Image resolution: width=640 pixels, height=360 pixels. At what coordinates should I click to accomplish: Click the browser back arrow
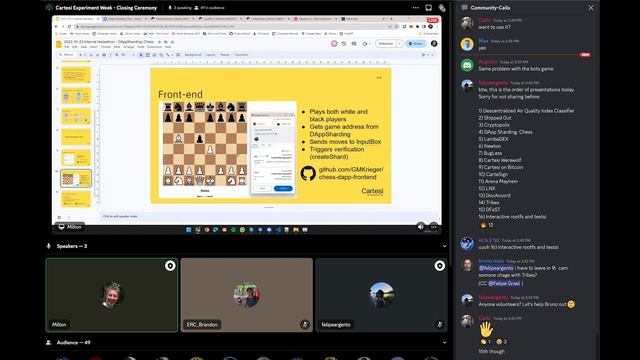[x=56, y=27]
